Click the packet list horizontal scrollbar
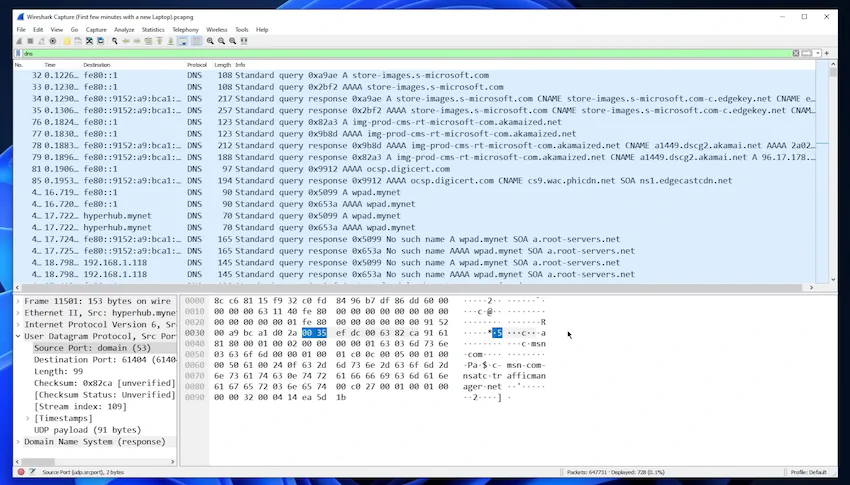 [414, 288]
